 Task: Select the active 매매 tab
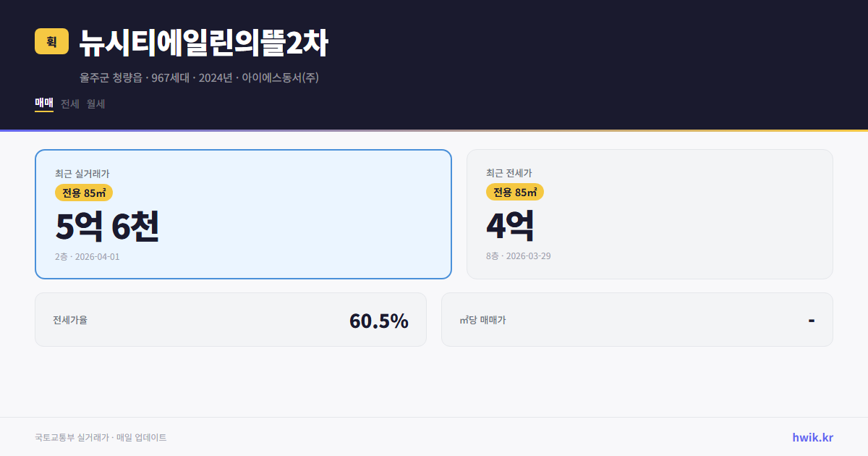tap(43, 104)
